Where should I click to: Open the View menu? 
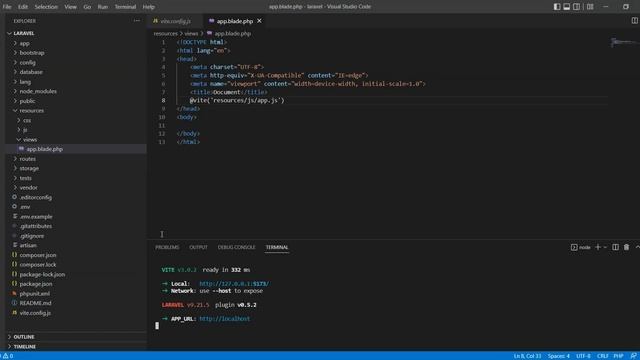pyautogui.click(x=70, y=7)
